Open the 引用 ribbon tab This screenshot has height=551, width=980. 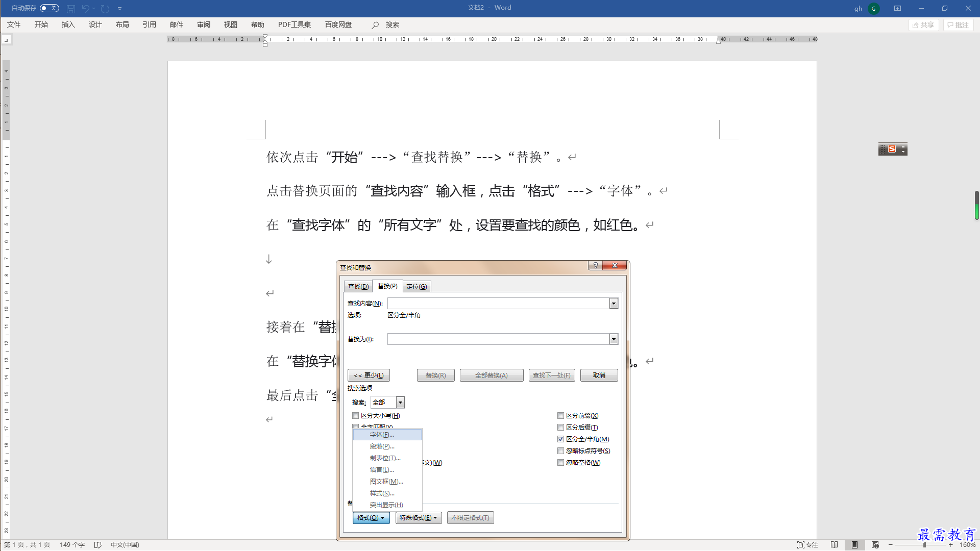coord(149,24)
